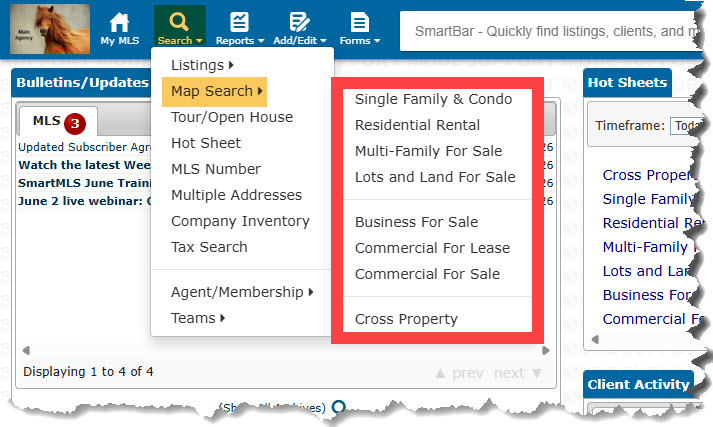Open the June 2 live webinar bulletin
The image size is (713, 427).
coord(85,201)
